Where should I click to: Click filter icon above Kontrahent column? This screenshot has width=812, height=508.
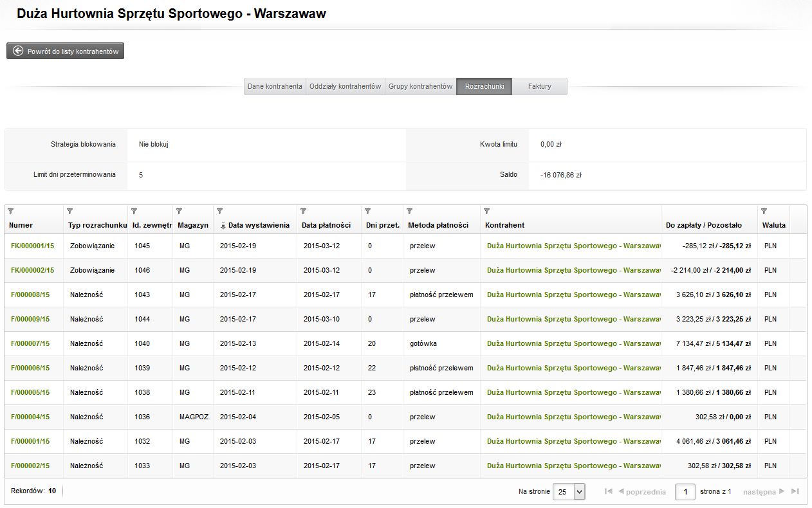tap(486, 211)
